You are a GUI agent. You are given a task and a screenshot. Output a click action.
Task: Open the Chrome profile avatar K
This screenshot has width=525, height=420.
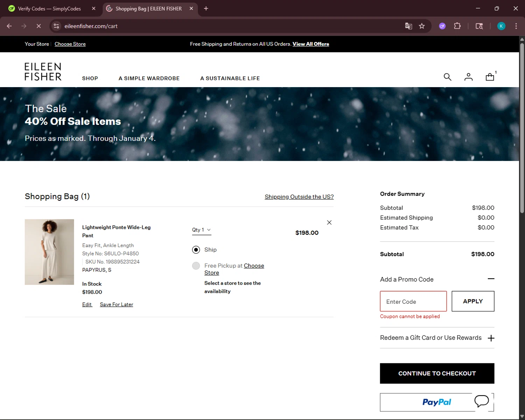[x=501, y=26]
